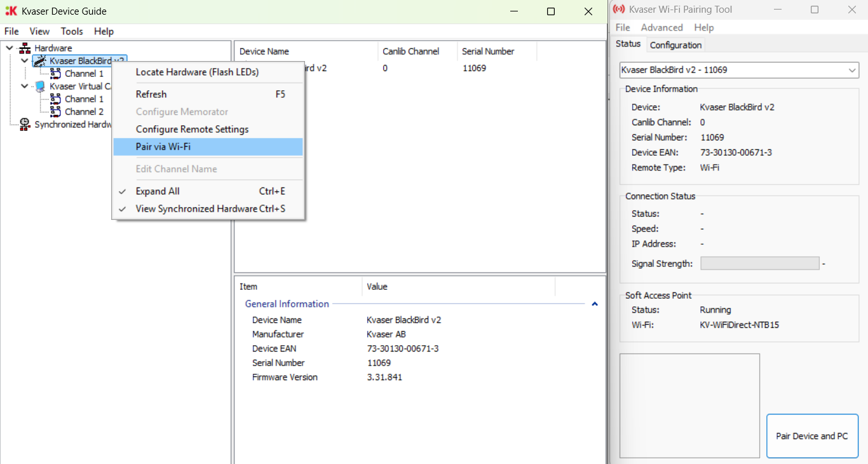The height and width of the screenshot is (464, 868).
Task: Click the Kvaser Device Guide title icon
Action: pyautogui.click(x=11, y=11)
